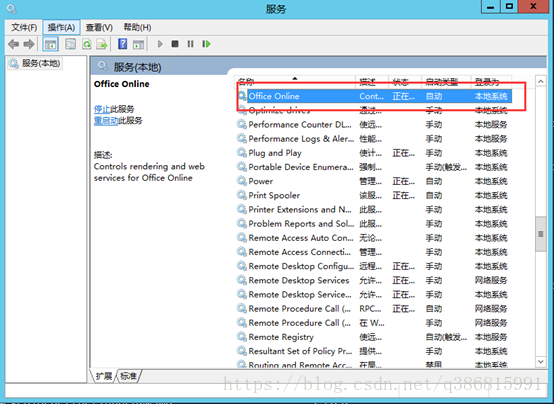Click the gear icon beside Power
The width and height of the screenshot is (554, 404).
(x=242, y=181)
